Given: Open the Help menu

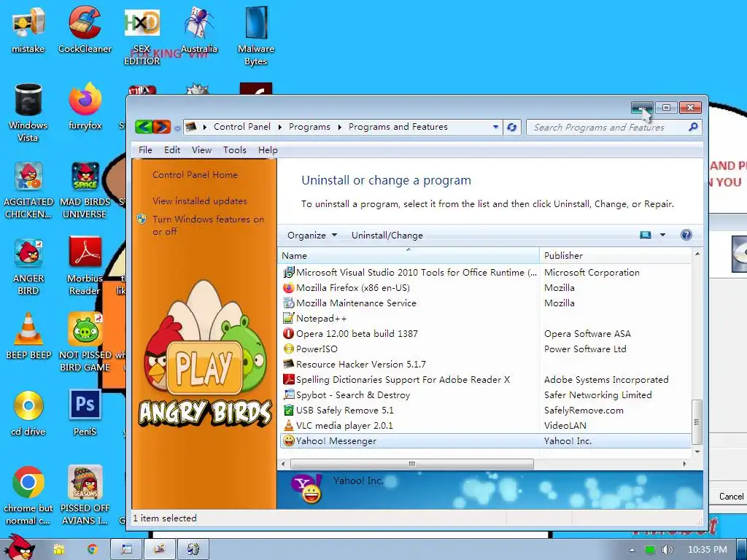Looking at the screenshot, I should click(x=268, y=150).
